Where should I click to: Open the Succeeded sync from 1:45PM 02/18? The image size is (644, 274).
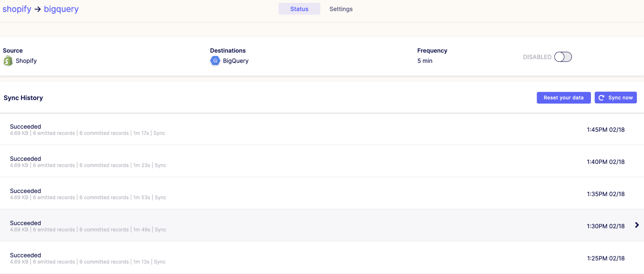pyautogui.click(x=322, y=129)
